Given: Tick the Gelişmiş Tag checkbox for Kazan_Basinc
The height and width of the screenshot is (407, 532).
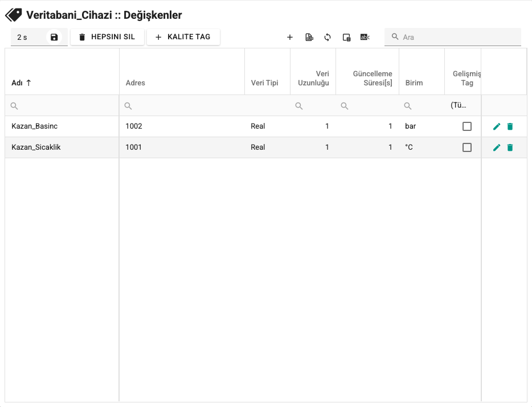Looking at the screenshot, I should [467, 126].
